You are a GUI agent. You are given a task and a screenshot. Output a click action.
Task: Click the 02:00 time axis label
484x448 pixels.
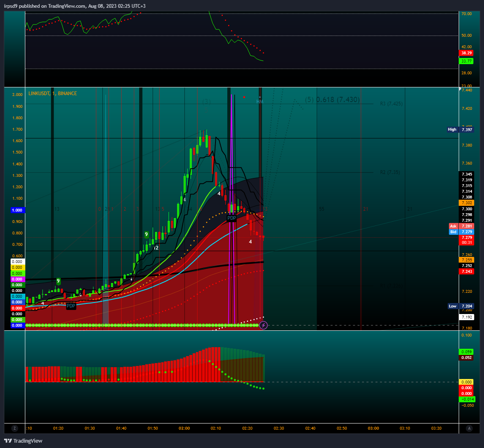pos(184,428)
